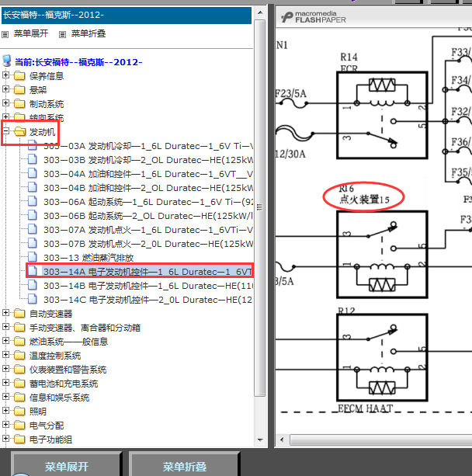Screen dimensions: 472x476
Task: Click document icon for 303—04A 加油和控件
Action: coord(33,173)
